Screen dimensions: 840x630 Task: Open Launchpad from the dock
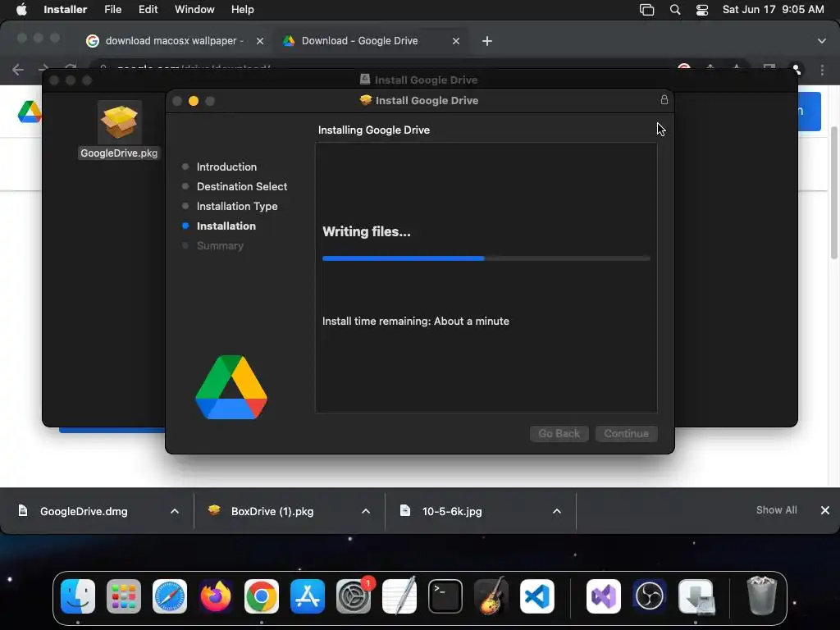coord(124,596)
